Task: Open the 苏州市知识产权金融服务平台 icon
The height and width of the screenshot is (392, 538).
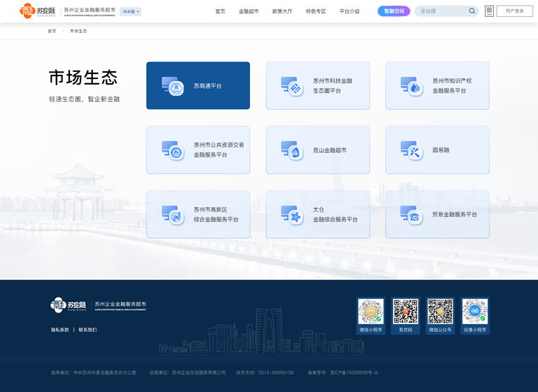Action: 410,86
